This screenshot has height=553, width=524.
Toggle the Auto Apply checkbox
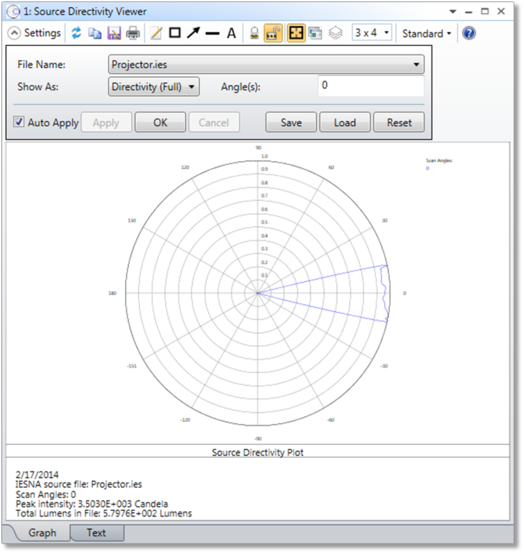19,122
